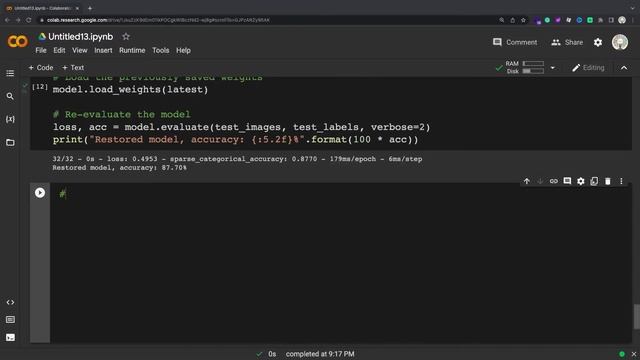The height and width of the screenshot is (360, 640).
Task: Open a new browser tab
Action: tap(90, 8)
